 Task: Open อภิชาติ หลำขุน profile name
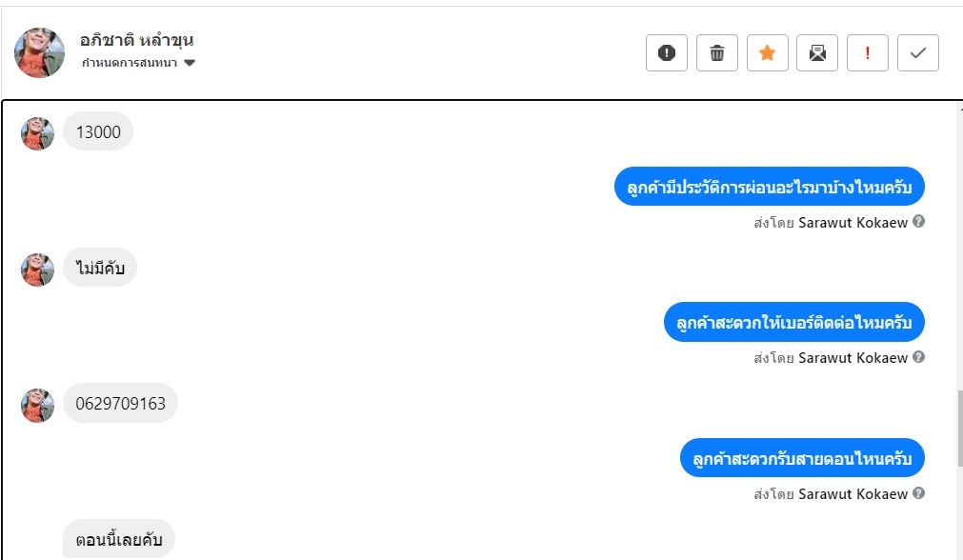click(137, 41)
